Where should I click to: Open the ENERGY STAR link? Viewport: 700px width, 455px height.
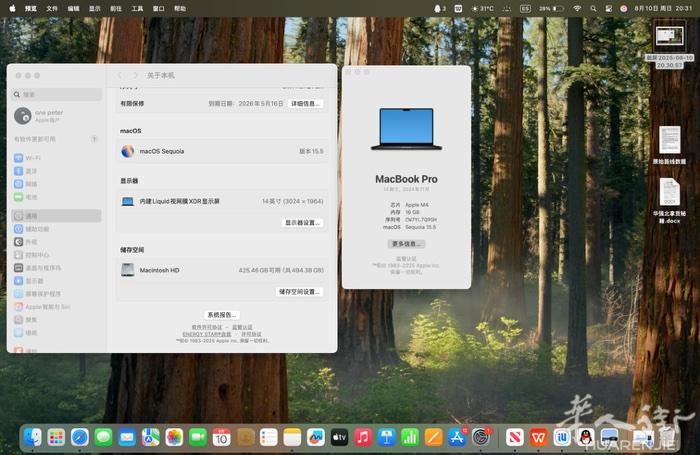207,334
